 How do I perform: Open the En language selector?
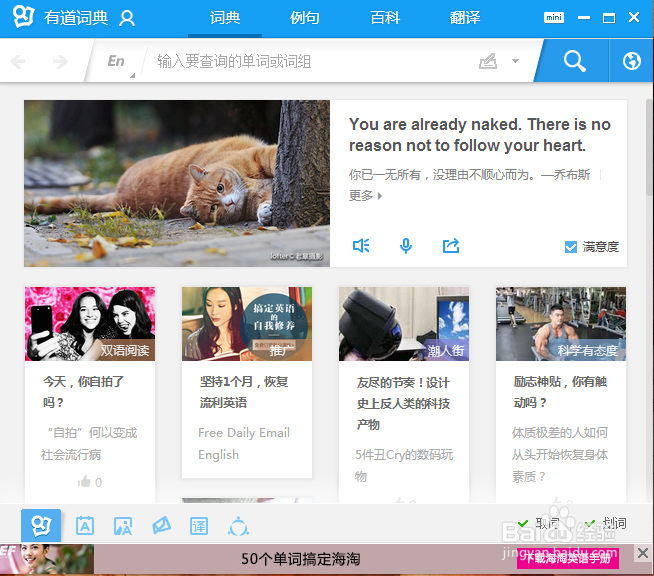click(116, 61)
